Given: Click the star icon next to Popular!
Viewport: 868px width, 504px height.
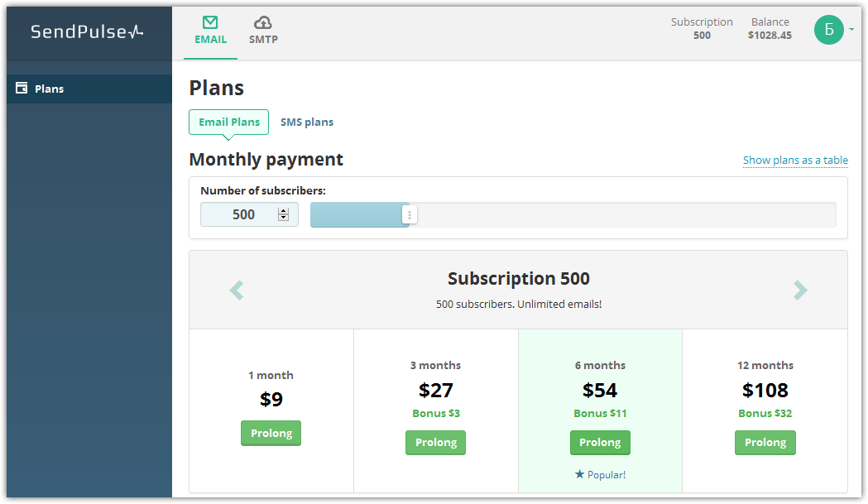Looking at the screenshot, I should point(579,474).
